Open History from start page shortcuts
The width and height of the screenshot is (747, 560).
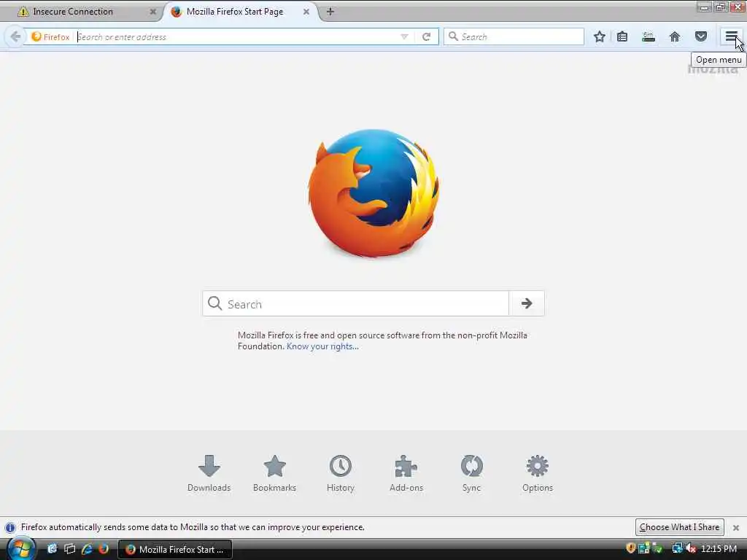(340, 473)
